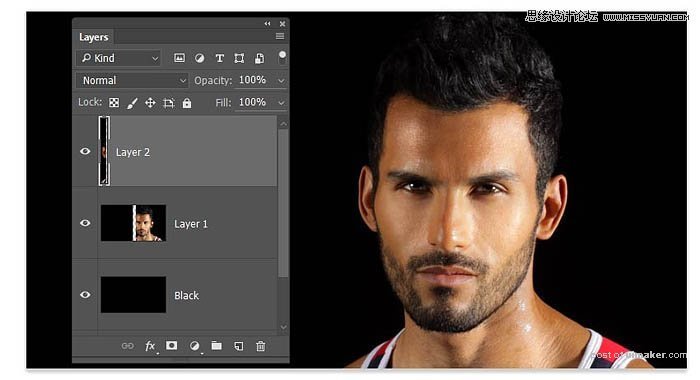Filter layers by type layer icon
Screen dimensions: 700x380
[x=219, y=58]
